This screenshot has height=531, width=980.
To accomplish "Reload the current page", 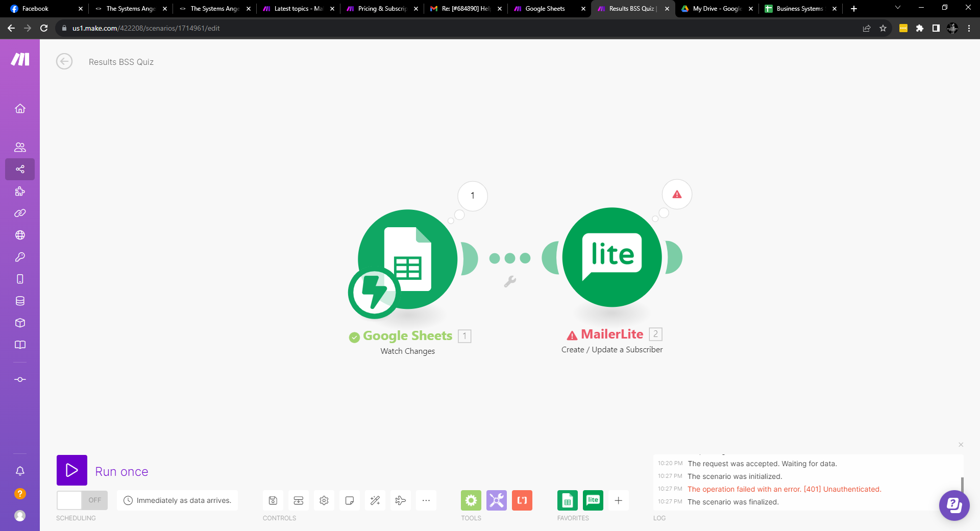I will click(x=44, y=28).
